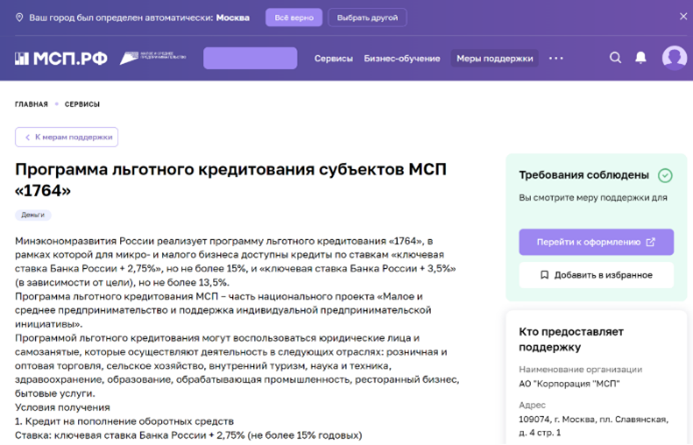The image size is (693, 445).
Task: Follow the СЕРВИСЫ breadcrumb link
Action: [x=83, y=104]
